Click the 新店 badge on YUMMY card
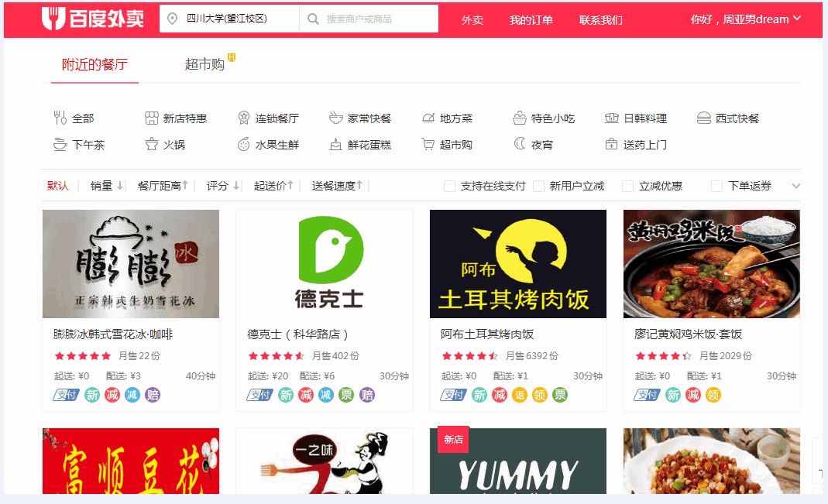 coord(453,440)
